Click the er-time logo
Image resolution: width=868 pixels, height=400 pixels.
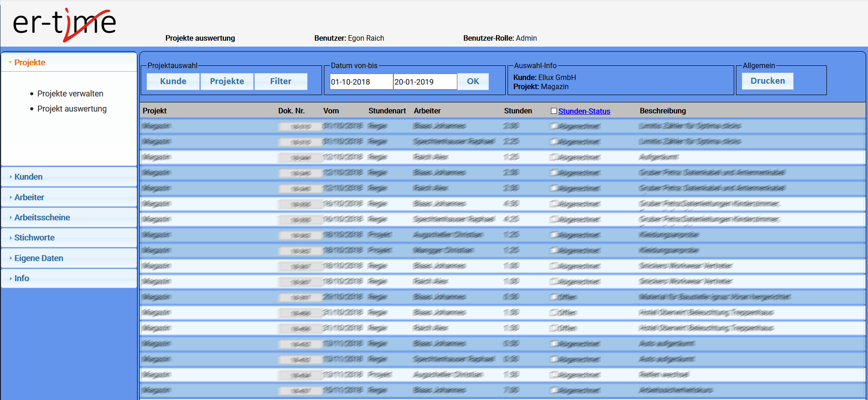[x=64, y=24]
